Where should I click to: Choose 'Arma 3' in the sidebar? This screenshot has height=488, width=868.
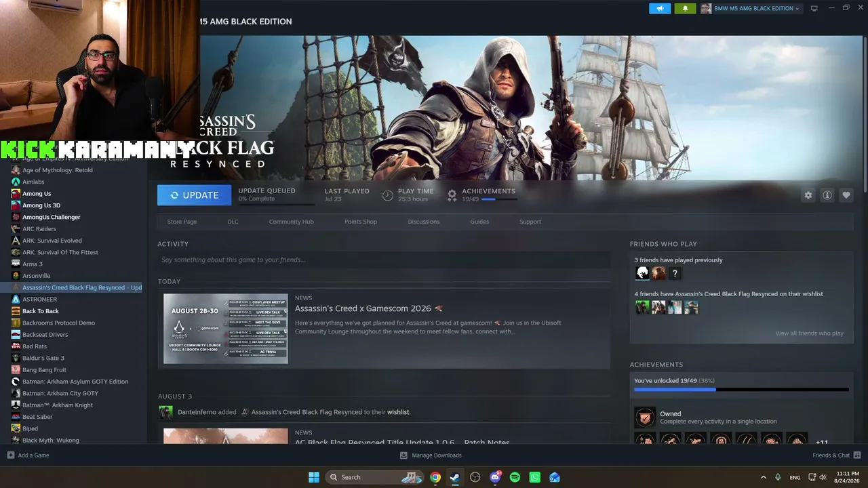pyautogui.click(x=33, y=264)
